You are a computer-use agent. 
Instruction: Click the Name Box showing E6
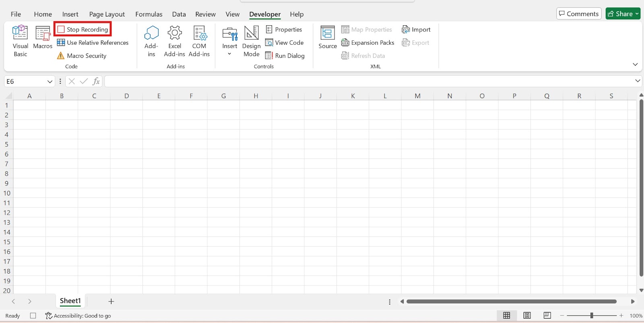click(25, 82)
